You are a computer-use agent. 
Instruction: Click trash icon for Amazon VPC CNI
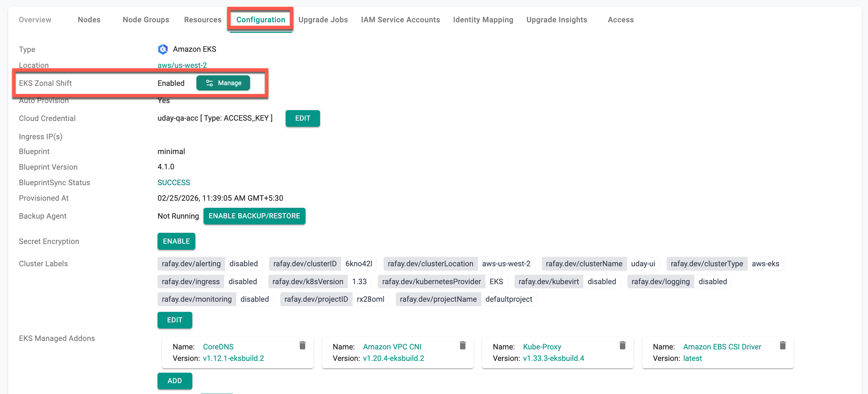point(462,345)
